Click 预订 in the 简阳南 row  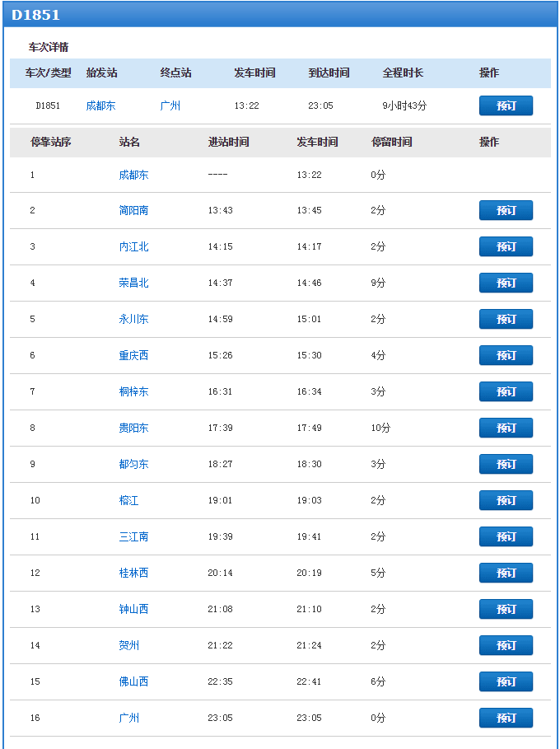(506, 210)
